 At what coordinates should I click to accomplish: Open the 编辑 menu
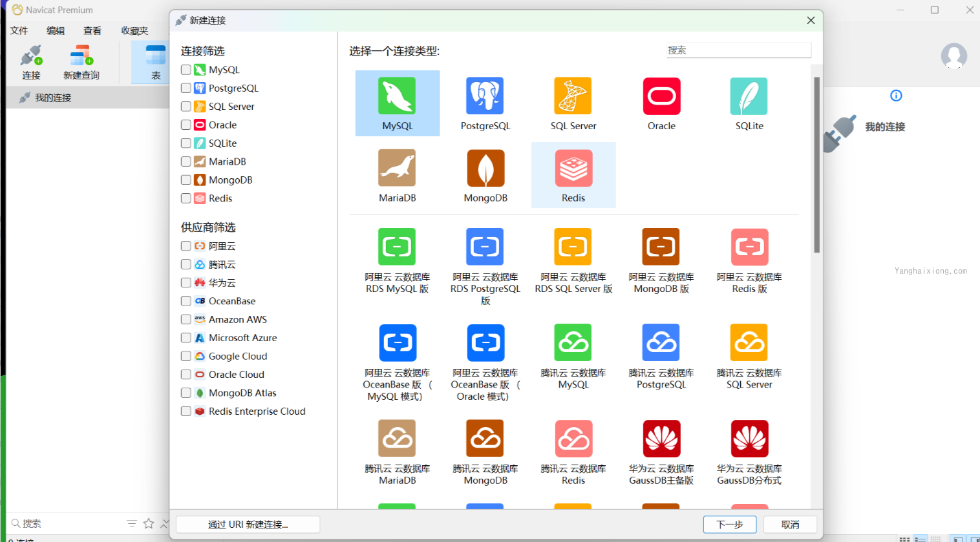(x=56, y=30)
